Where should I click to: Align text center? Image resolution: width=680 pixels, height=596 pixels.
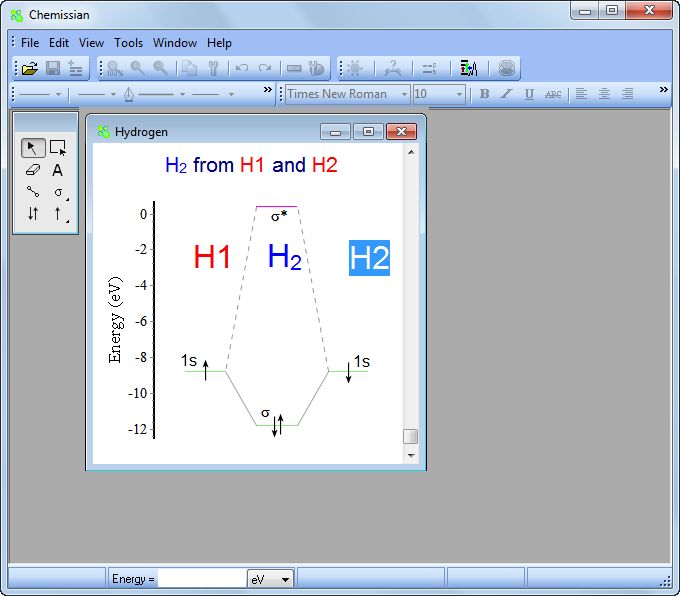click(x=604, y=93)
